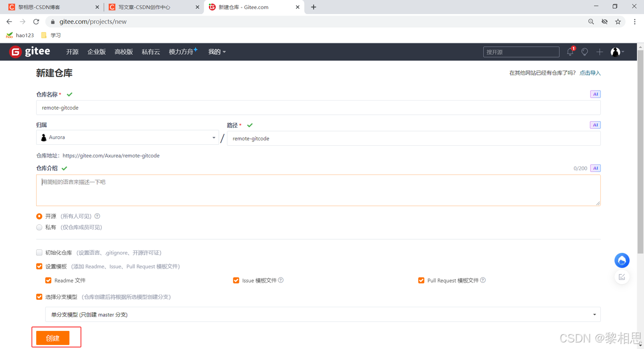644x349 pixels.
Task: Enable the 初始化仓库 checkbox
Action: click(x=39, y=252)
